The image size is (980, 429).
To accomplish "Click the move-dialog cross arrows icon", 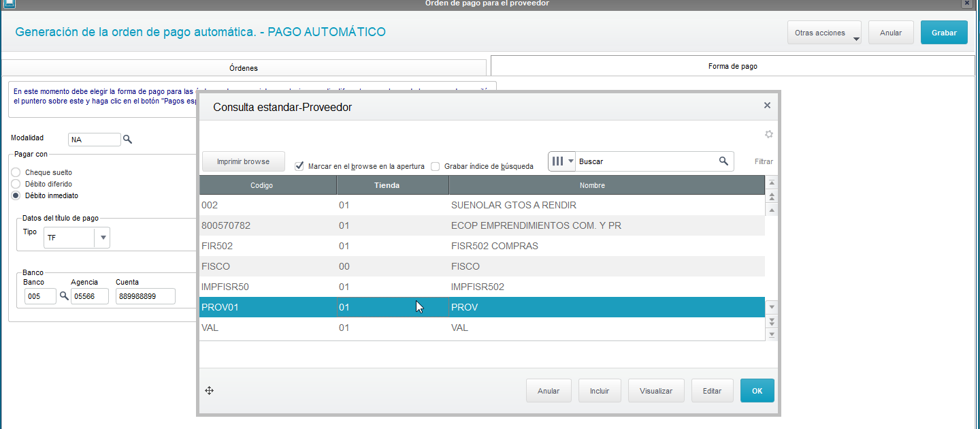I will pos(210,391).
